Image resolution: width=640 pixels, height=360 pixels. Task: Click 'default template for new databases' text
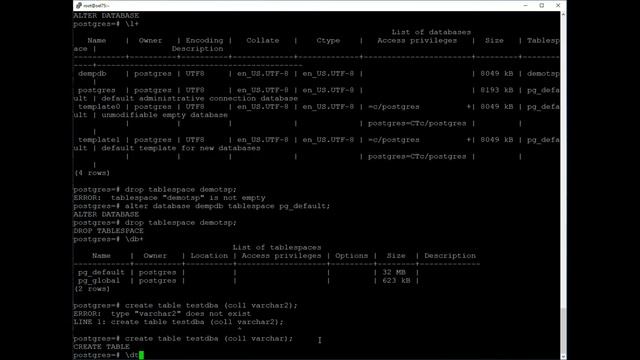[x=181, y=148]
